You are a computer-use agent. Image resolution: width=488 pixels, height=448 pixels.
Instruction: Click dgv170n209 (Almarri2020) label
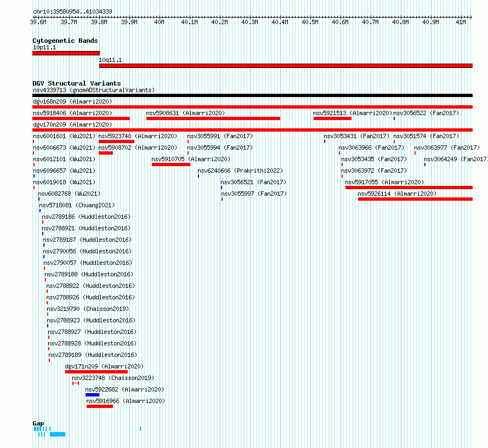click(72, 124)
